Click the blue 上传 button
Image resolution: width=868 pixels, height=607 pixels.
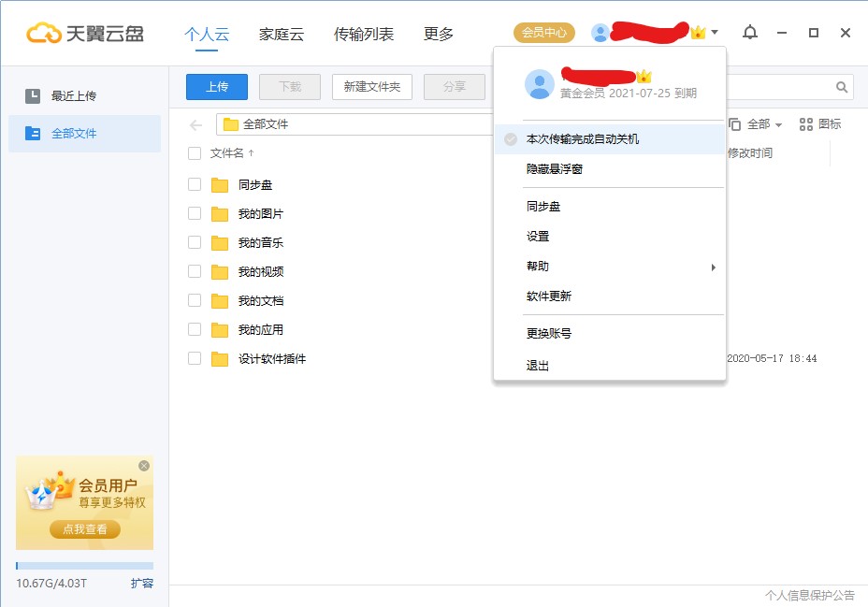[217, 87]
